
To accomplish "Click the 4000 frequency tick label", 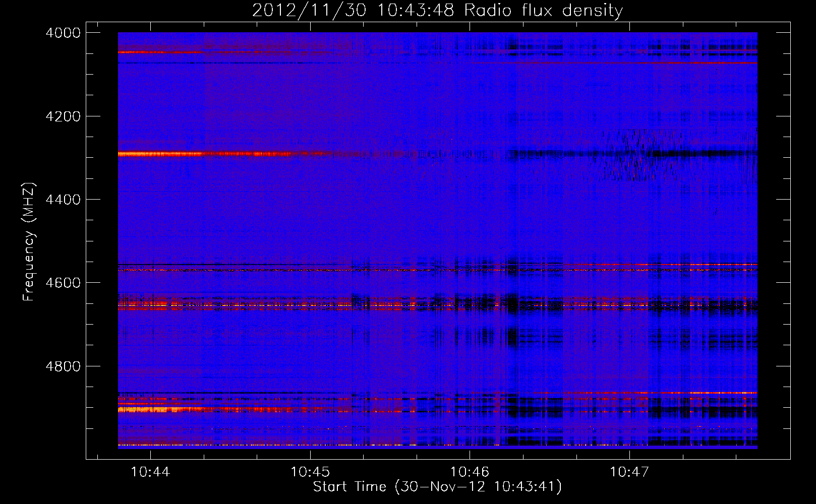I will [x=63, y=33].
